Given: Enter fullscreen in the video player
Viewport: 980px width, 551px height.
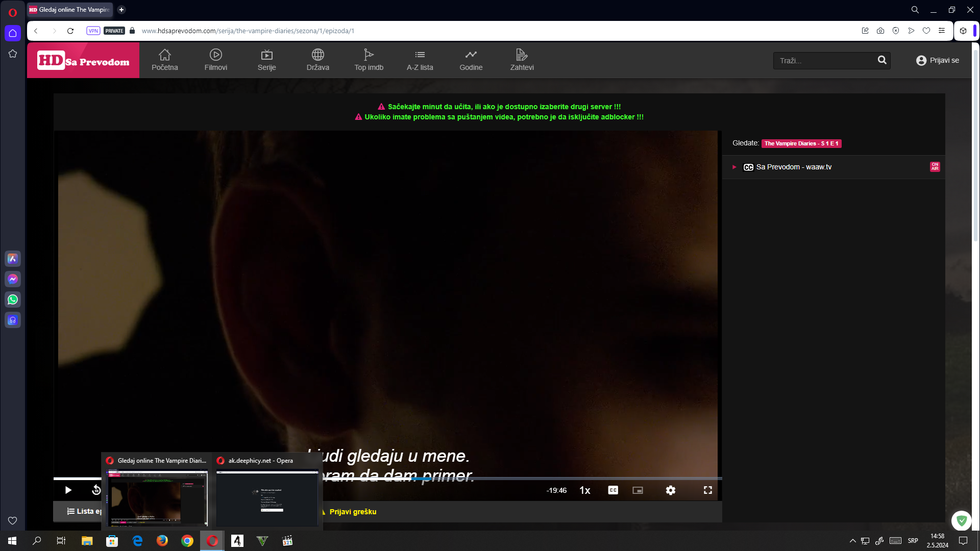Looking at the screenshot, I should pyautogui.click(x=708, y=490).
